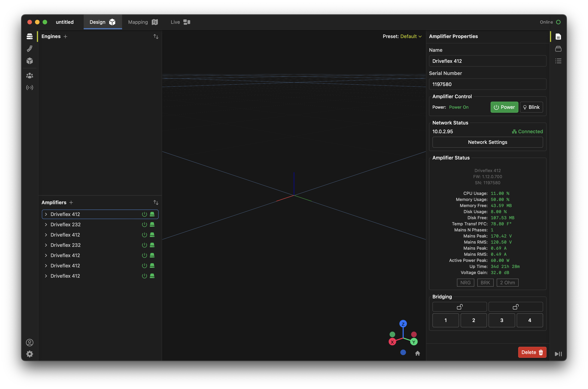Toggle the amplifier Power button
Viewport: 588px width, 389px height.
(504, 107)
